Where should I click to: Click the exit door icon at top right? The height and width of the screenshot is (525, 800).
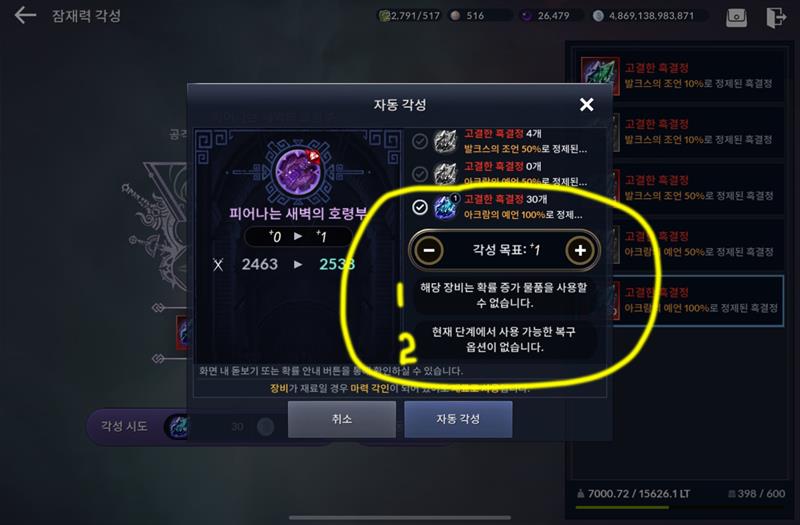click(776, 17)
